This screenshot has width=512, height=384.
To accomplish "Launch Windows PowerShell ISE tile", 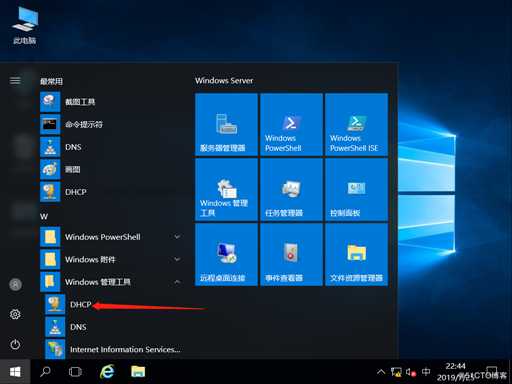I will (x=356, y=124).
